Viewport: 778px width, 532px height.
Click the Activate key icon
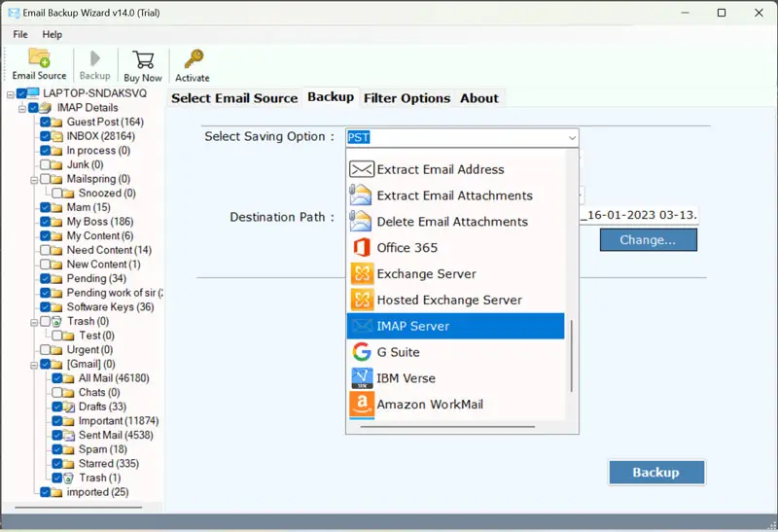pos(193,60)
